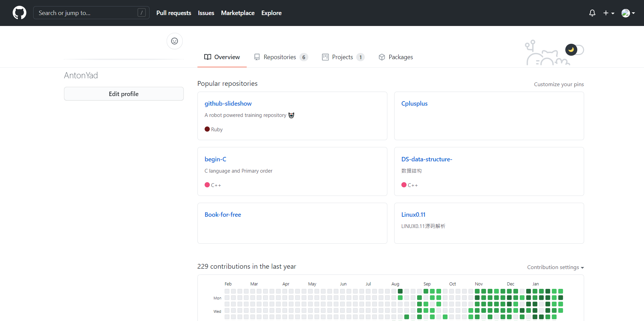644x321 pixels.
Task: Open Explore page
Action: click(x=271, y=13)
